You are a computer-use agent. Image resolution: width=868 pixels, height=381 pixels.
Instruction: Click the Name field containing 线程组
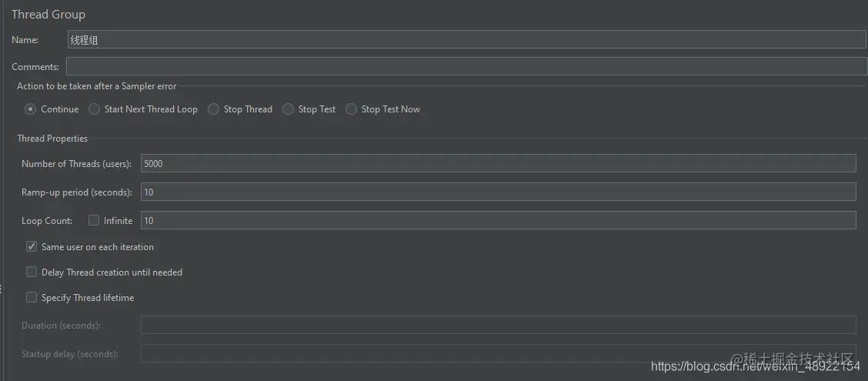tap(466, 40)
